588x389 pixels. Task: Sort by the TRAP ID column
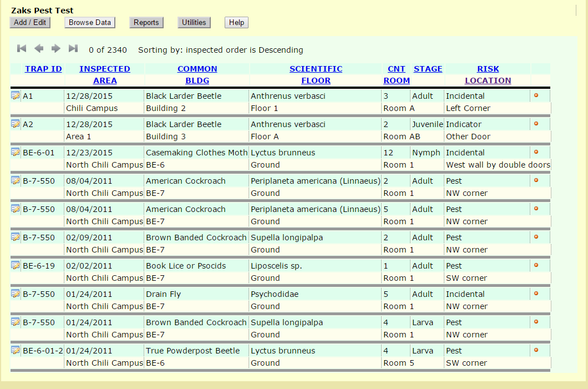[43, 69]
